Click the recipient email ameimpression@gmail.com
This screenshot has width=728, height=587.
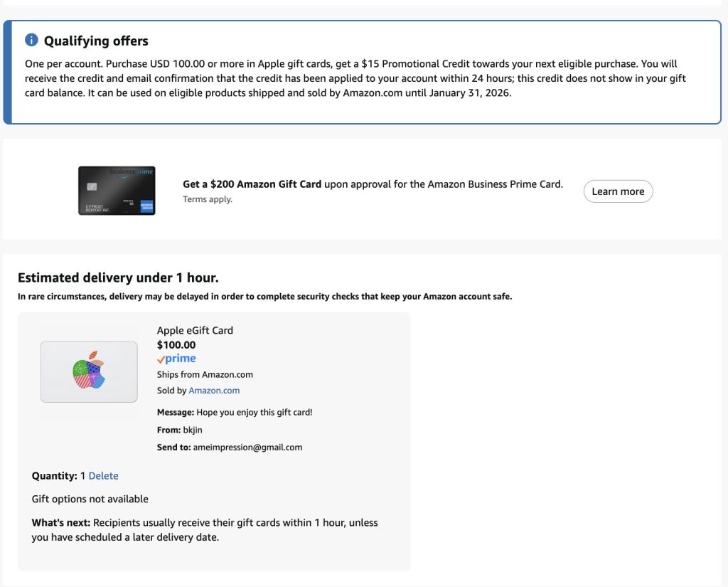pos(247,448)
